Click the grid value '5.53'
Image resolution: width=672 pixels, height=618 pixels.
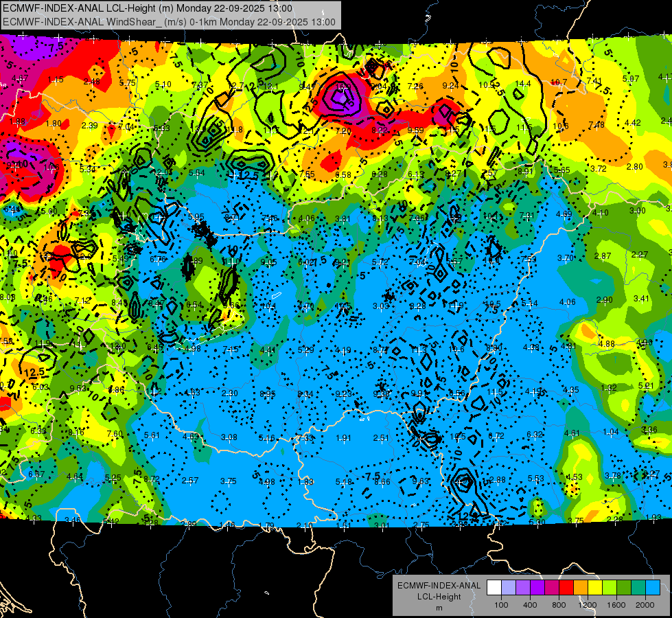tap(535, 478)
